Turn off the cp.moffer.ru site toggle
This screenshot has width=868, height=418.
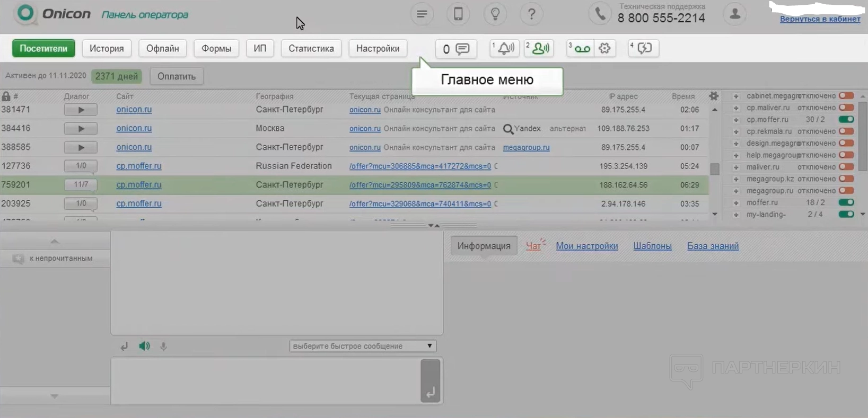coord(846,120)
